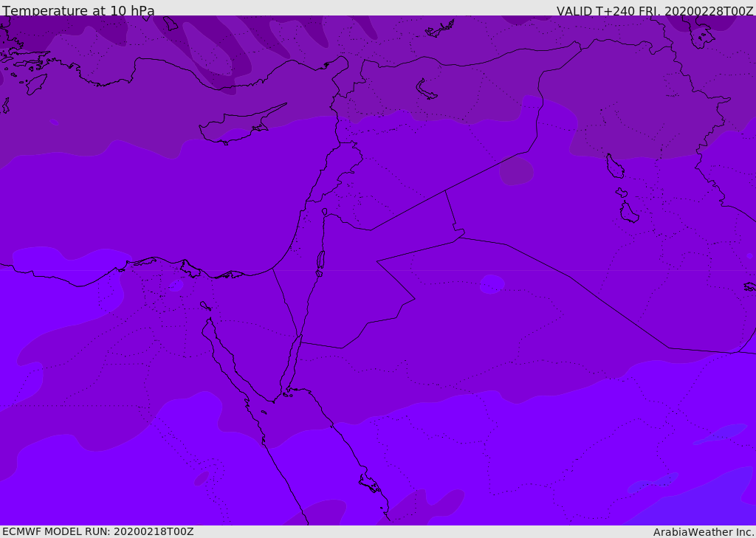Click the 'Temperature at 10 hPa' title text
The image size is (756, 538).
(78, 10)
